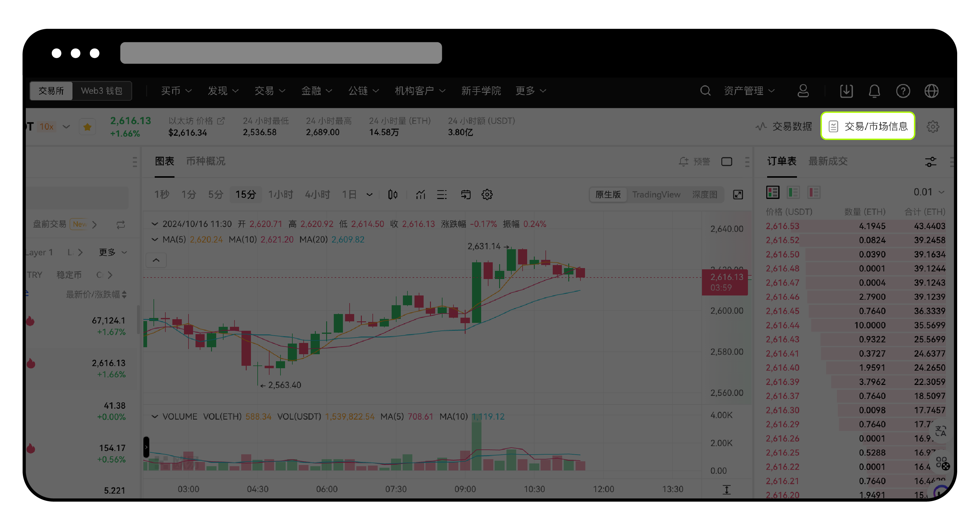Open the indicators icon on the chart toolbar
This screenshot has height=524, width=980.
[420, 194]
